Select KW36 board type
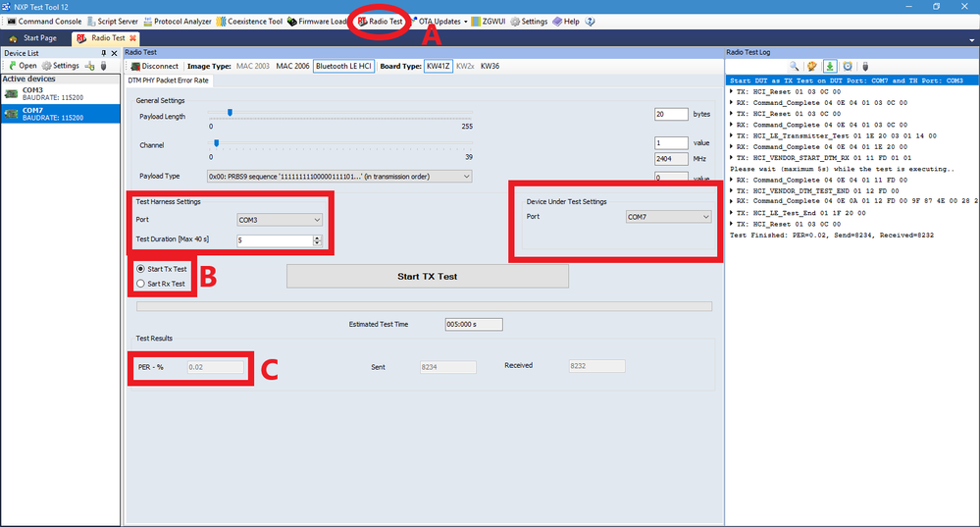 (490, 67)
